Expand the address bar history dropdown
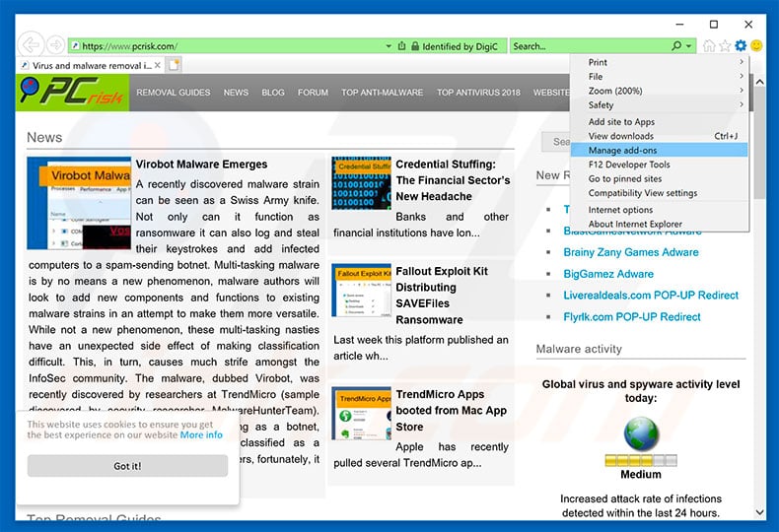Image resolution: width=779 pixels, height=532 pixels. pos(389,46)
